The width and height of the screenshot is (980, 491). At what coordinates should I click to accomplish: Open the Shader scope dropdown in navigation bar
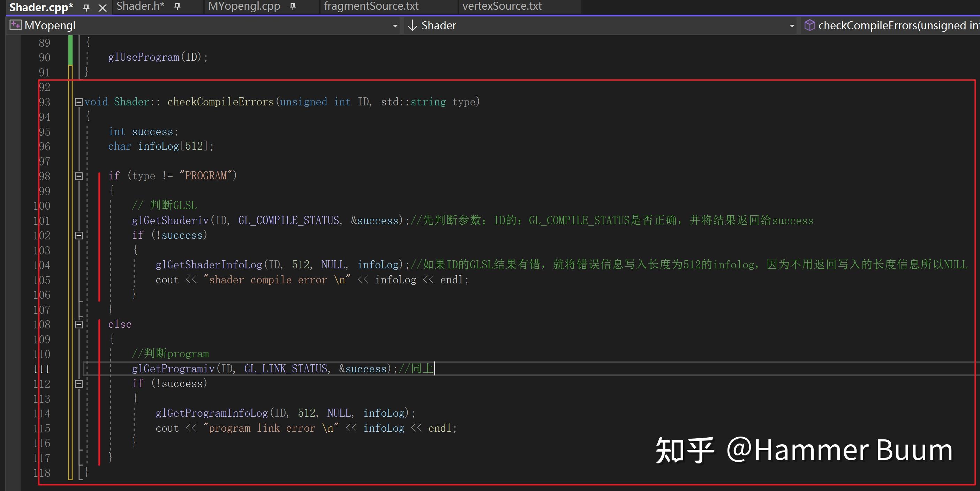pos(792,25)
